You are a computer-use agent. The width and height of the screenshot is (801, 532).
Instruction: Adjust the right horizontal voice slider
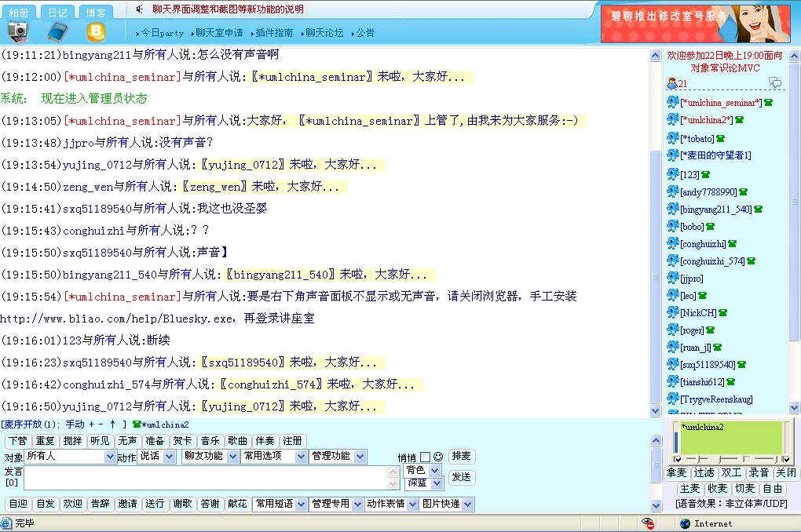point(765,459)
